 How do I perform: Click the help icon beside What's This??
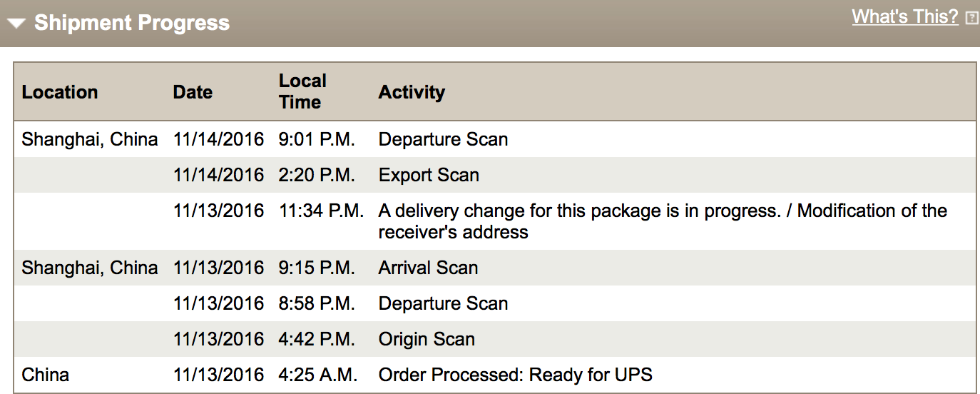[x=971, y=18]
